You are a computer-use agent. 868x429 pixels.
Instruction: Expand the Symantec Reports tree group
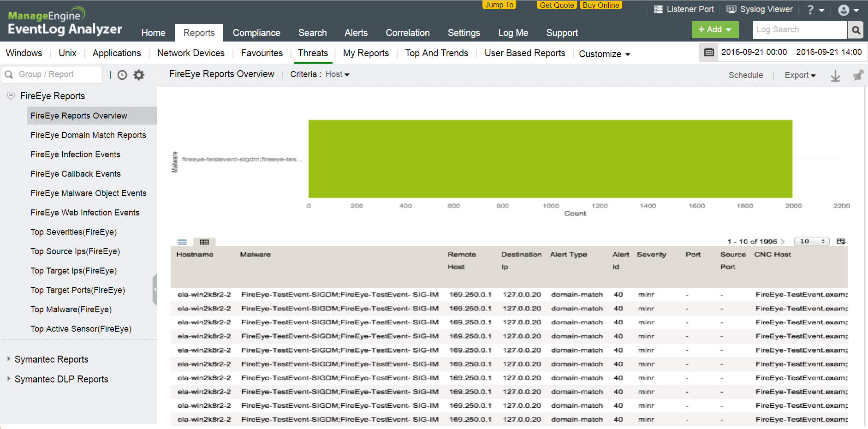[9, 359]
